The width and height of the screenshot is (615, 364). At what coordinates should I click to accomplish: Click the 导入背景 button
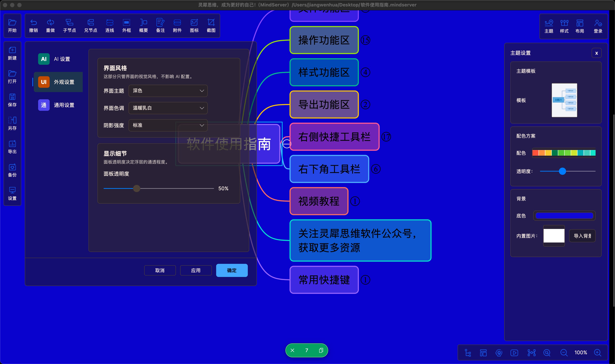(x=582, y=236)
